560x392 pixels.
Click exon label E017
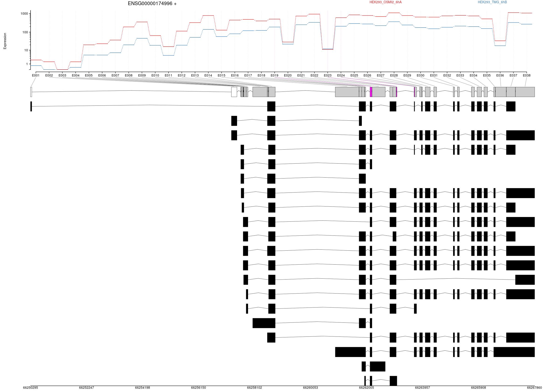pos(248,75)
